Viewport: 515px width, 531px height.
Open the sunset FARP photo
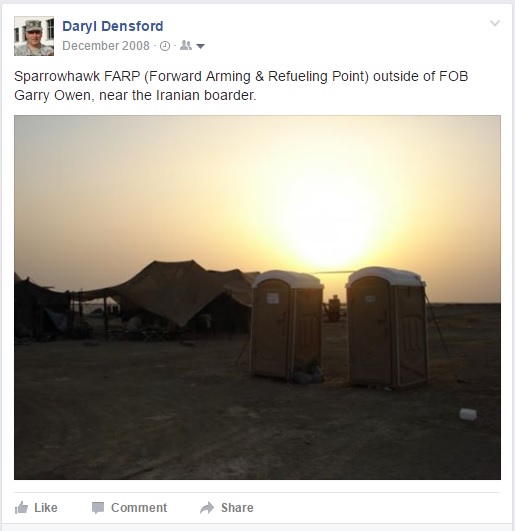click(257, 297)
